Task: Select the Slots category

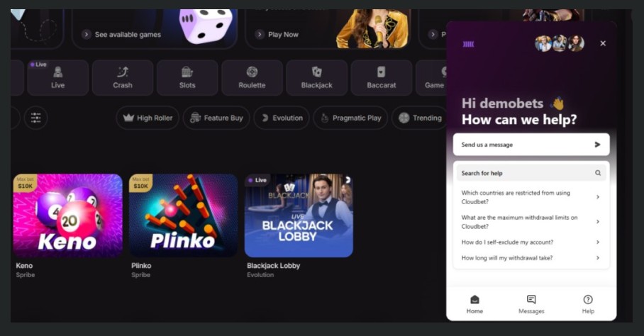Action: click(x=187, y=77)
